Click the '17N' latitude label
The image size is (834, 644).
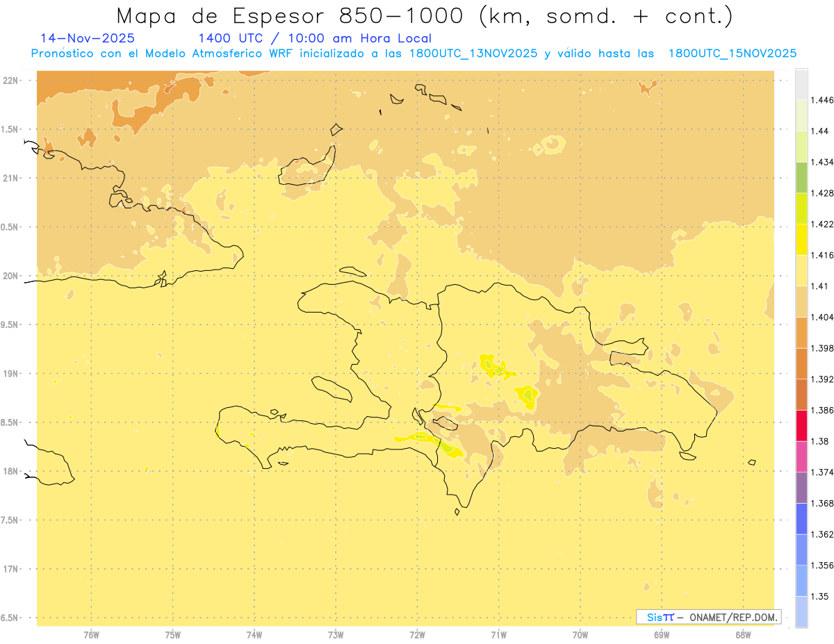(x=11, y=569)
